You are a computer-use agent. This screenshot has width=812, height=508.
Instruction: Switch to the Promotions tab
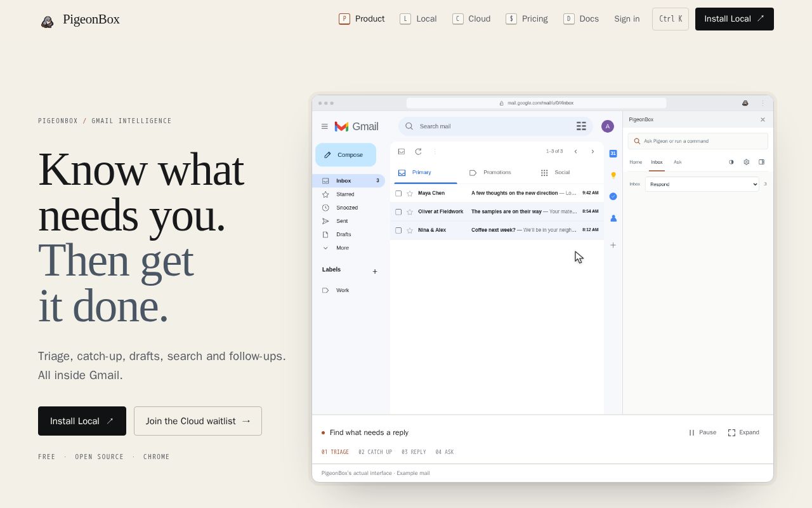(490, 173)
